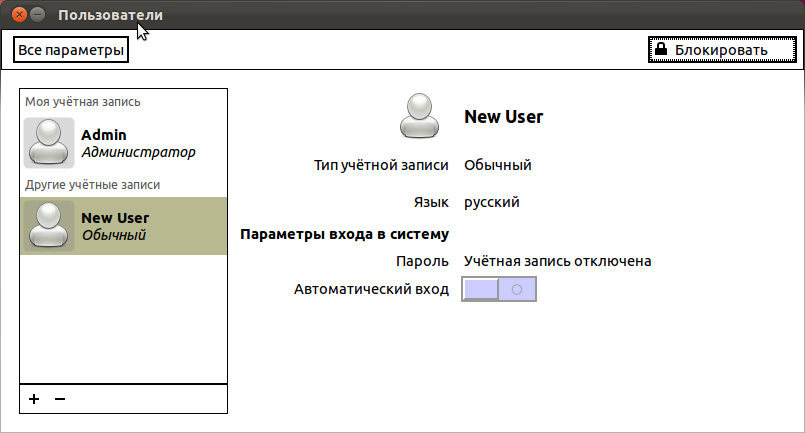Click the minus icon to remove user
Viewport: 805px width, 433px height.
coord(60,399)
